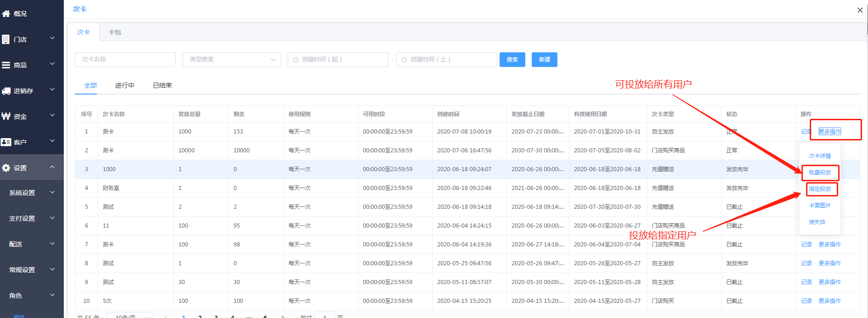Image resolution: width=868 pixels, height=318 pixels.
Task: Click the home icon beside 概况
Action: 6,14
